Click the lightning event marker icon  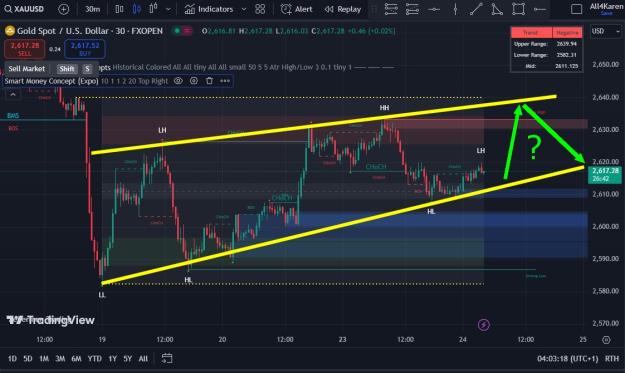pyautogui.click(x=483, y=325)
